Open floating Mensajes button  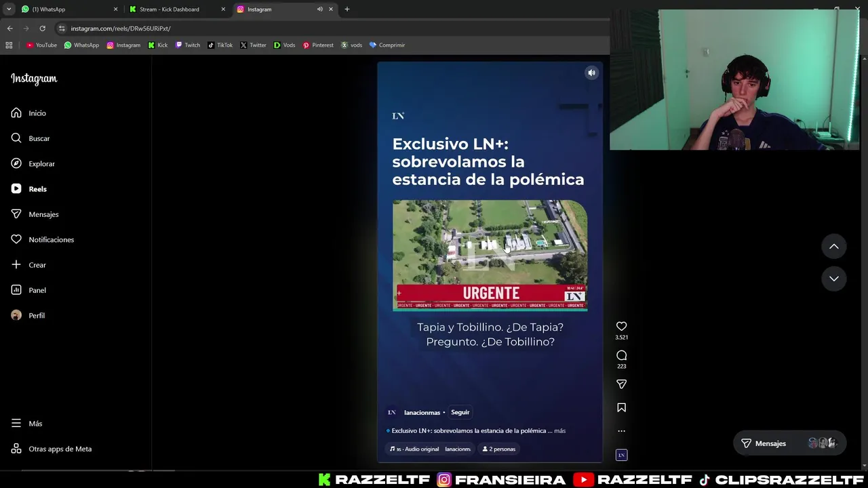coord(789,443)
